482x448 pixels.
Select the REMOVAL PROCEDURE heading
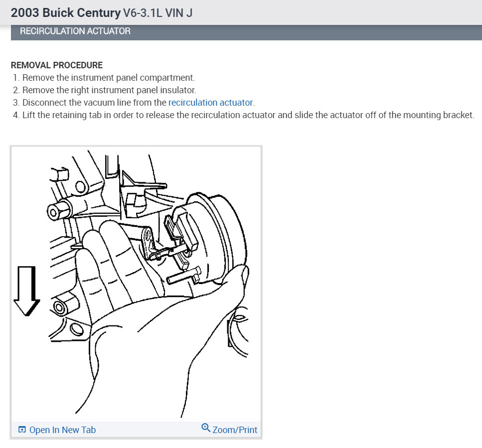[57, 65]
